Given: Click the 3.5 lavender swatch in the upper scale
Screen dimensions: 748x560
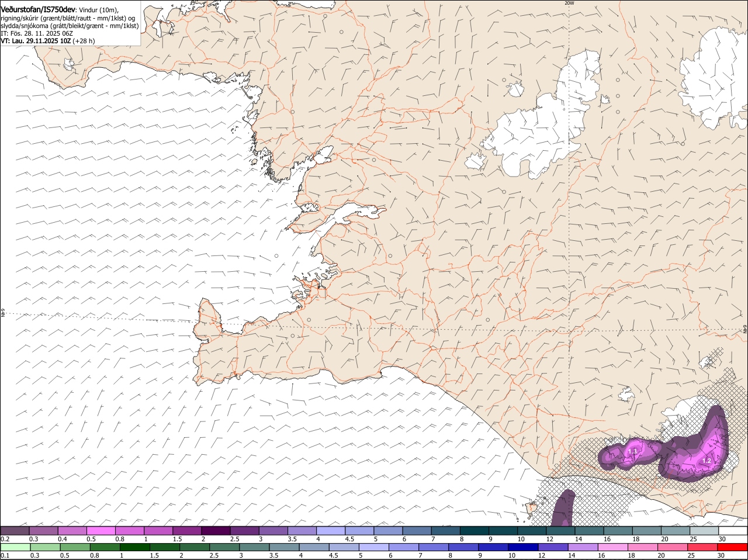Looking at the screenshot, I should click(302, 531).
